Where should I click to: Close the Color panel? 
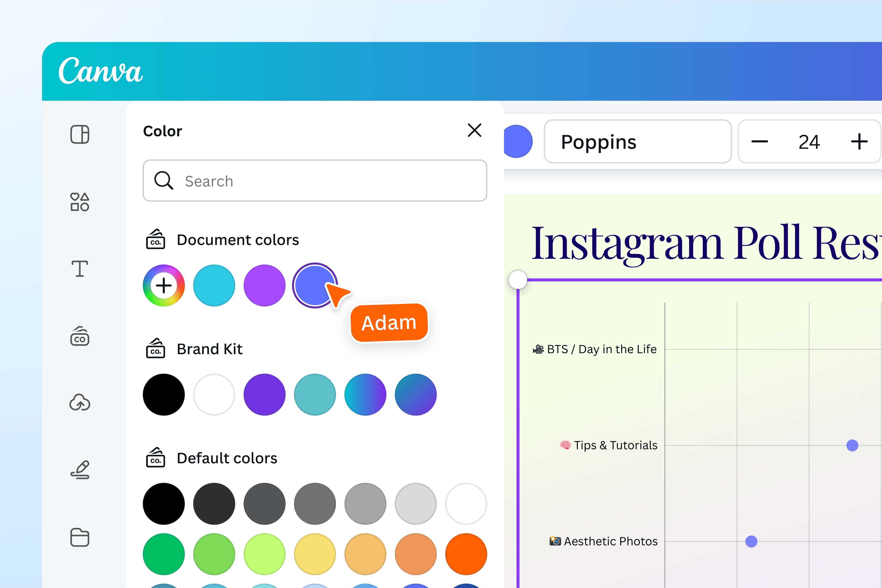pyautogui.click(x=474, y=131)
